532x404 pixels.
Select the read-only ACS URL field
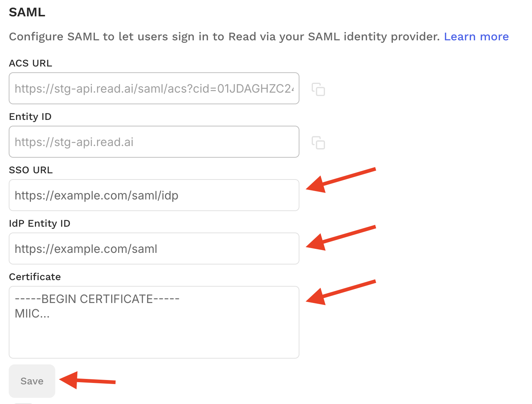coord(154,88)
